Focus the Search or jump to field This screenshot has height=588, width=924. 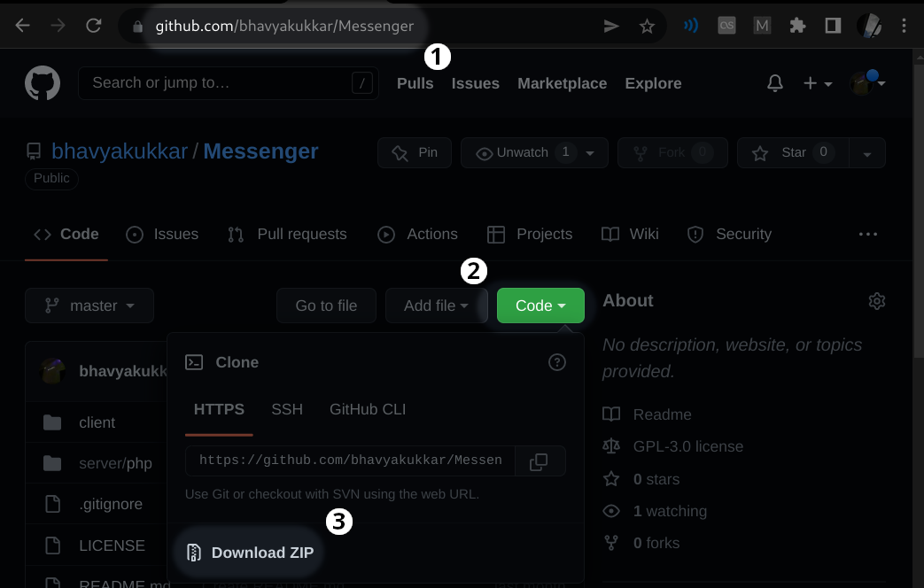[228, 83]
